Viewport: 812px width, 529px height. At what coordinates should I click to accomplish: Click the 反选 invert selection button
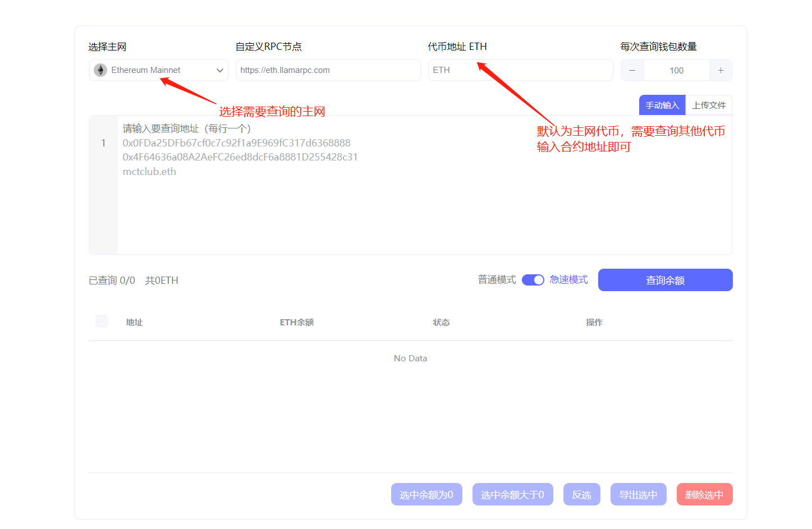pyautogui.click(x=581, y=494)
